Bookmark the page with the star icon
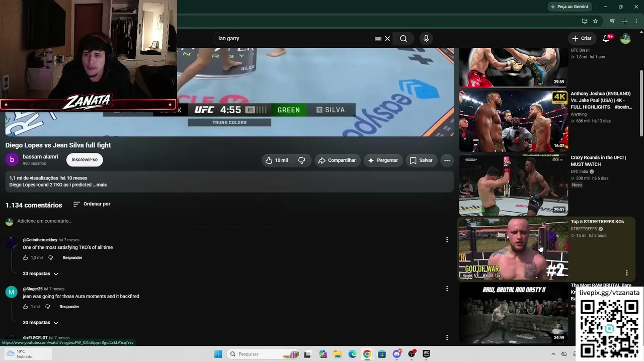Screen dimensions: 644x362 click(x=595, y=21)
